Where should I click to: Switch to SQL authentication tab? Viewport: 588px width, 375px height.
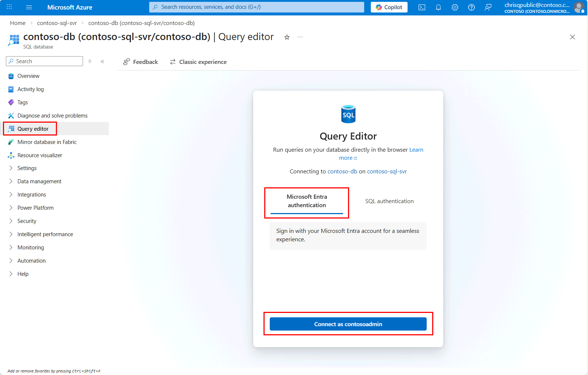[x=390, y=201]
